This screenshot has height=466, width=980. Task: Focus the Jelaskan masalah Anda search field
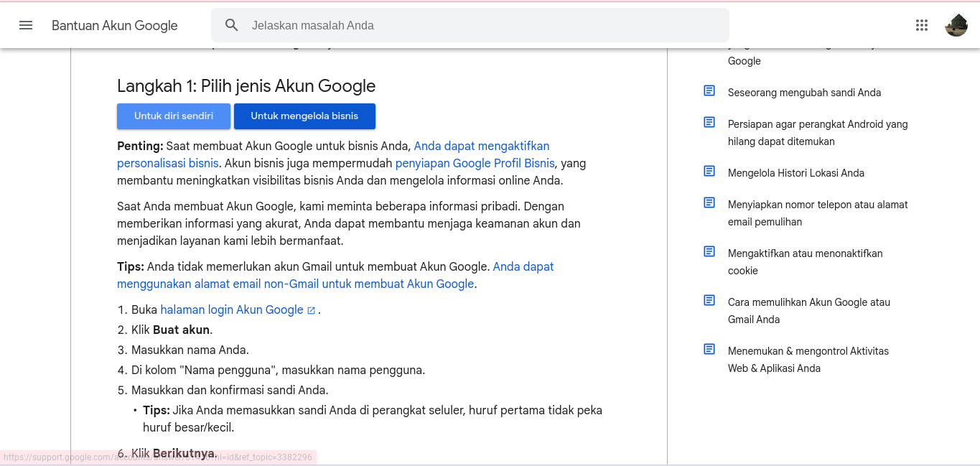tap(470, 25)
